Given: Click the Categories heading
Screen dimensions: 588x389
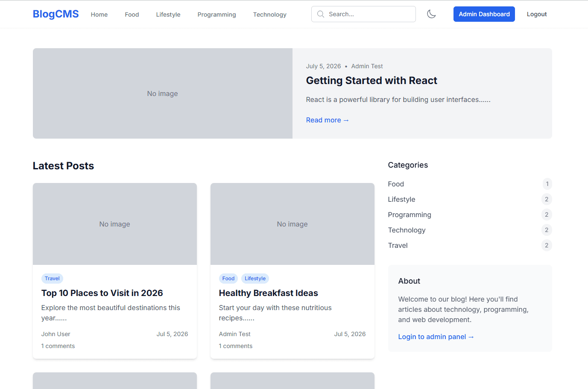Looking at the screenshot, I should [x=408, y=165].
